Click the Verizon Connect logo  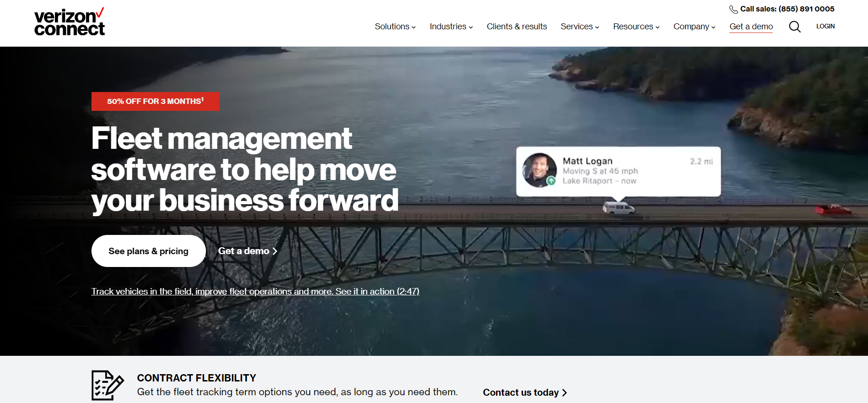70,22
